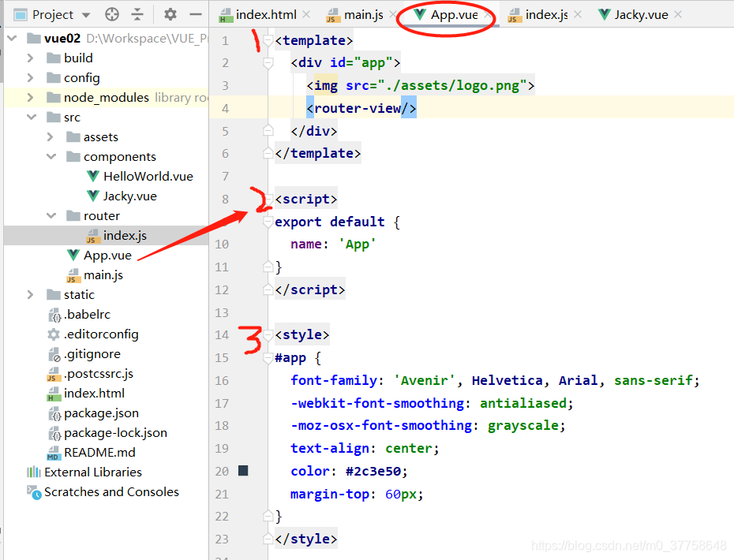Screen dimensions: 734x560
Task: Switch to the Jacky.vue editor tab
Action: [x=641, y=15]
